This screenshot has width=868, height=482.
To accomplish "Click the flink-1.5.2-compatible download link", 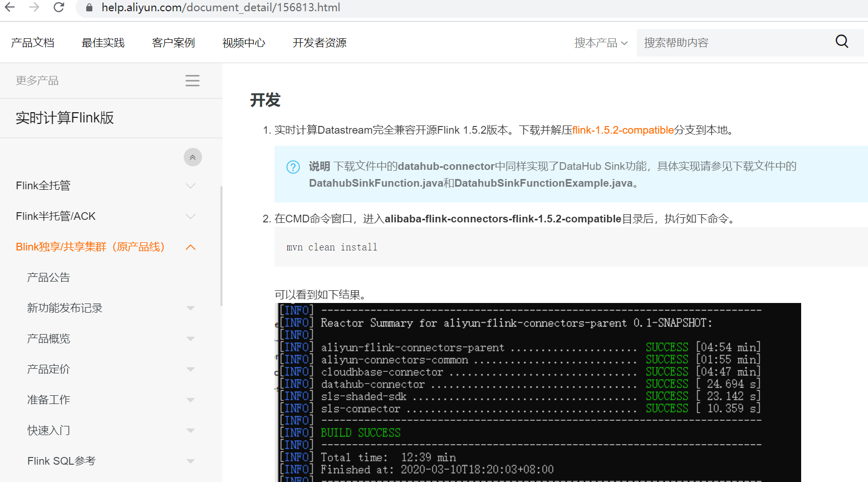I will coord(623,130).
